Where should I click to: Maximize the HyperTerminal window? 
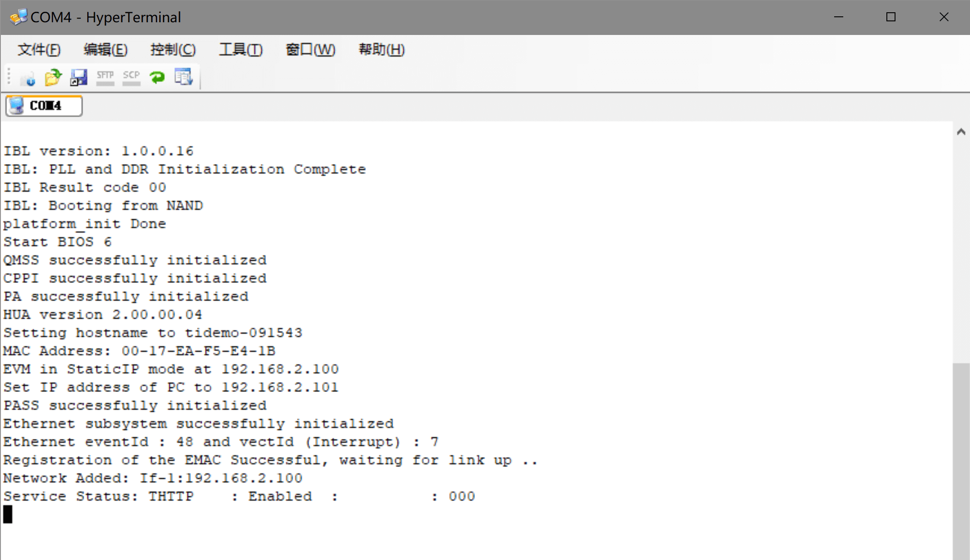pyautogui.click(x=891, y=17)
